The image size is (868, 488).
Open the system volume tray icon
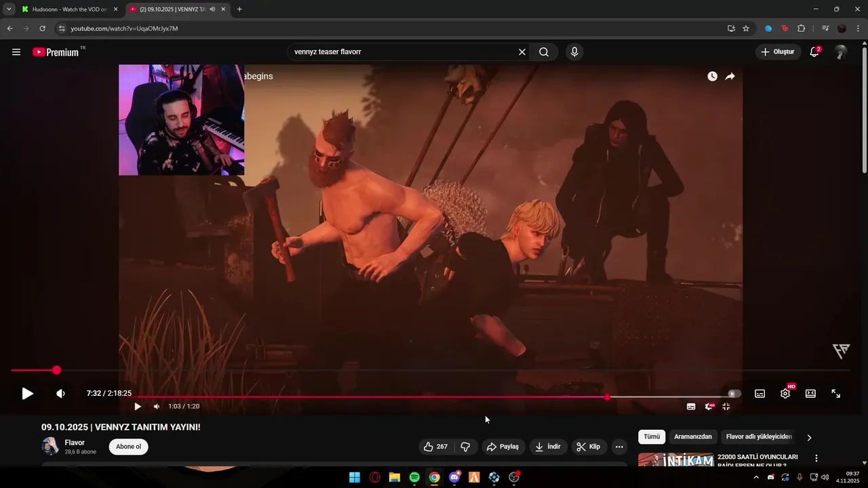point(825,477)
